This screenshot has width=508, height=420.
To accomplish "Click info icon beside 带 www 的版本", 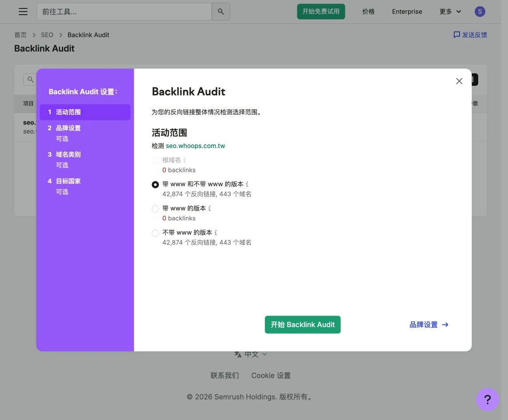I will click(x=210, y=208).
